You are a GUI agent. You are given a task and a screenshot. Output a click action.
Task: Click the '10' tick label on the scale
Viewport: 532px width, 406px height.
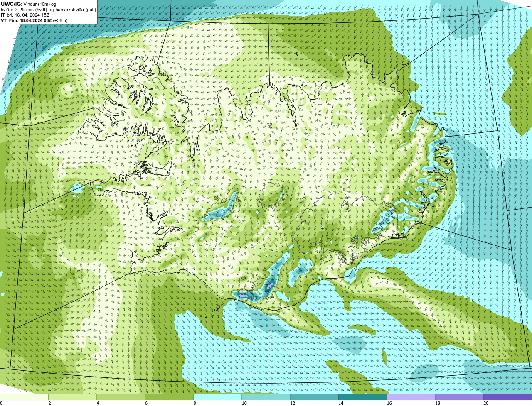tap(244, 403)
